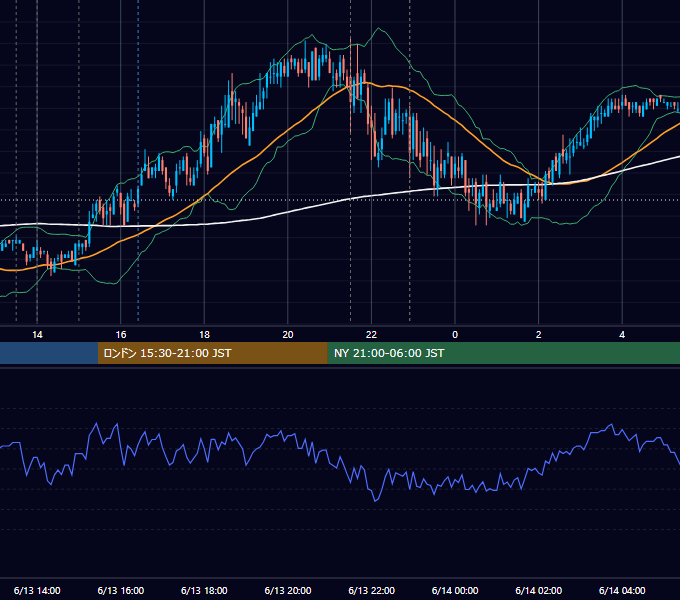Select the 16 hour label on time axis
Viewport: 680px width, 600px height.
click(x=121, y=335)
